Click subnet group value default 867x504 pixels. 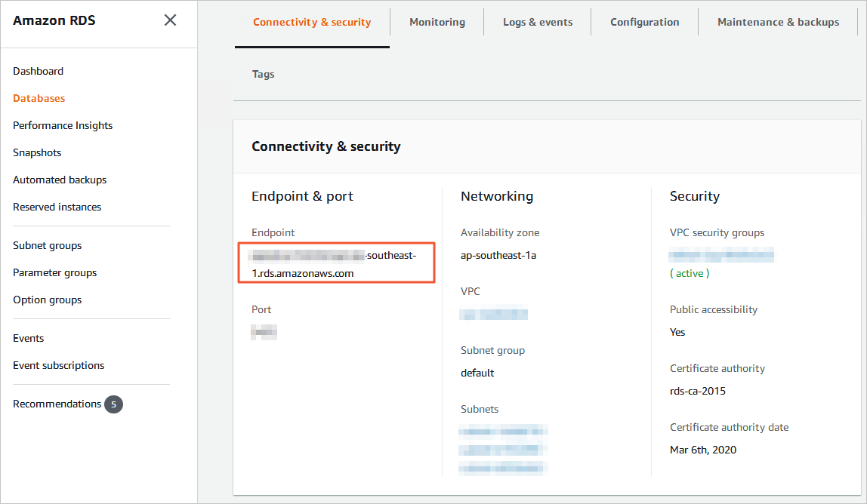click(x=477, y=373)
